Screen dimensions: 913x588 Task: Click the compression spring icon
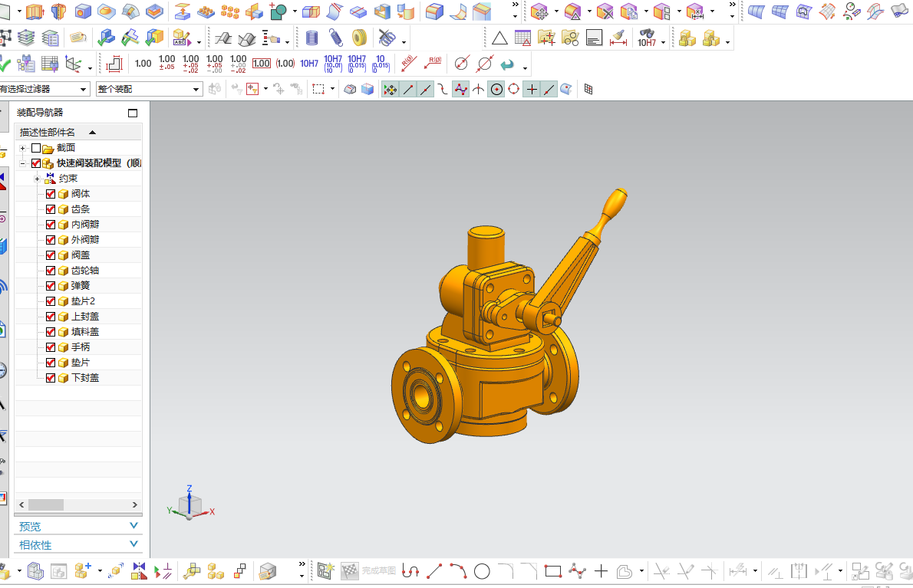tap(335, 38)
